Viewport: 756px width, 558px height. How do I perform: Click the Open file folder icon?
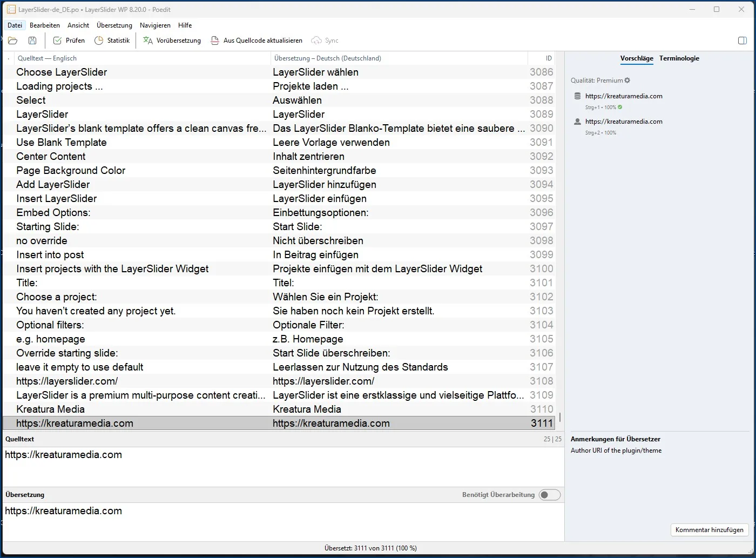(13, 41)
